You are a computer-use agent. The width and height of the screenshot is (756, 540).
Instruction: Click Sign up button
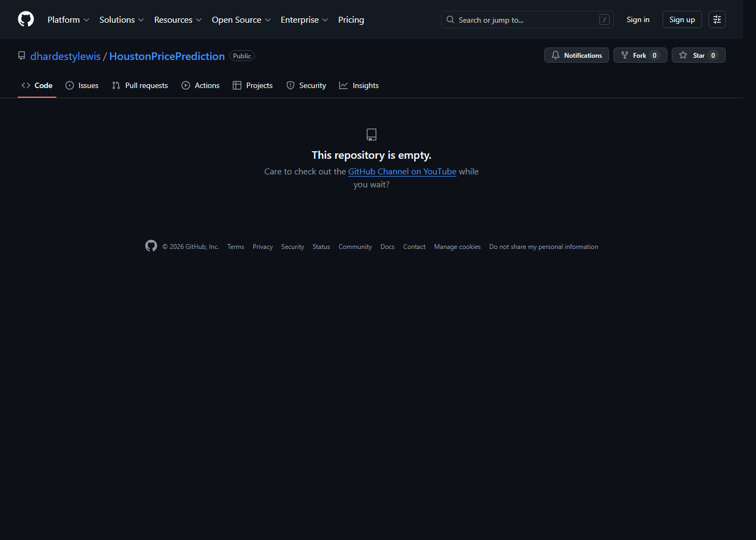click(681, 19)
